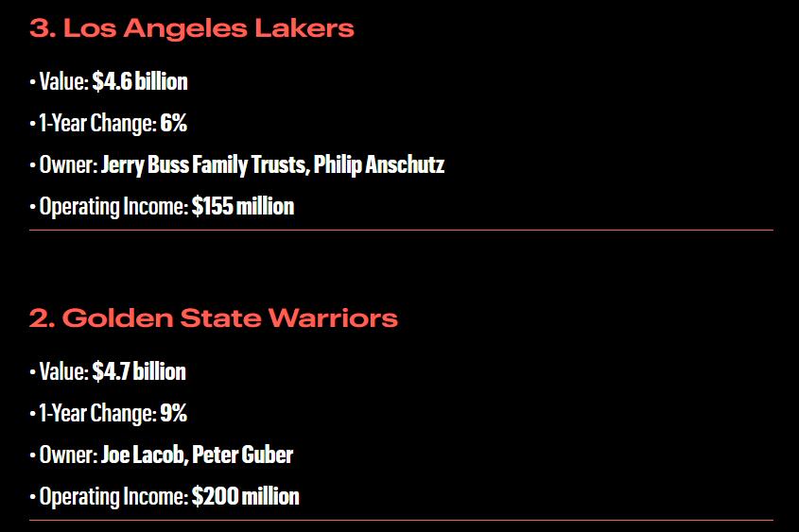The image size is (799, 532).
Task: Click the owner name "Jerry Buss Family Trusts"
Action: [205, 165]
